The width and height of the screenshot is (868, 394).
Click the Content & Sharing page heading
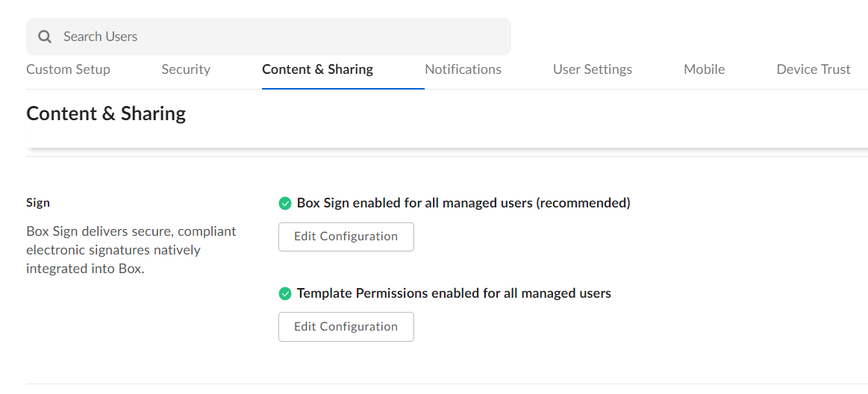point(106,113)
